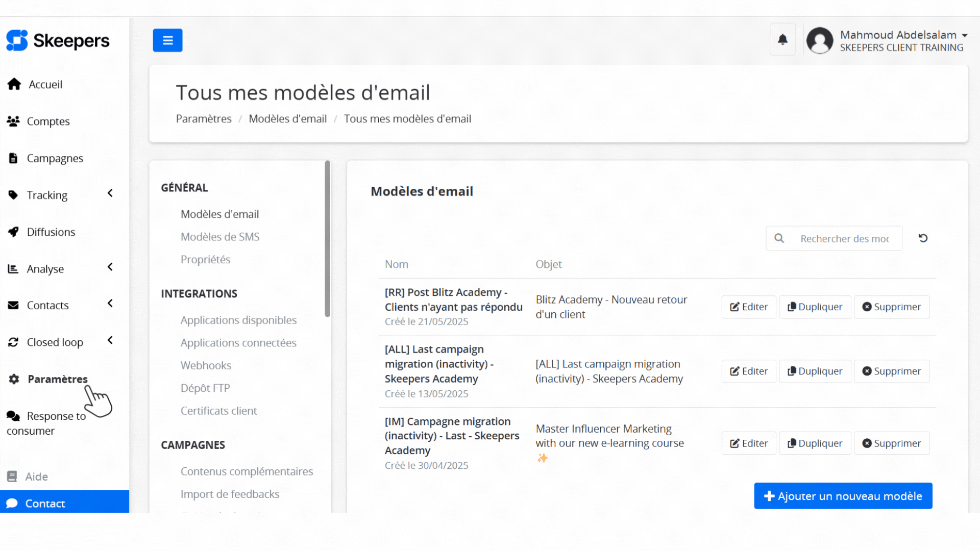Edit the Last campaign migration template
Screen dimensions: 980x551
tap(748, 371)
